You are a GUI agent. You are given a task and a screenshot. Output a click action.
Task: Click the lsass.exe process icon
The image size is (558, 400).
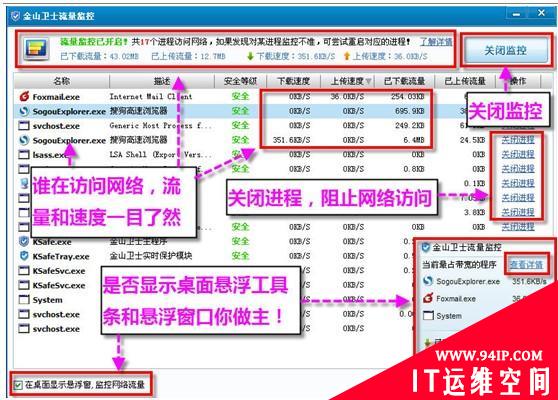24,154
